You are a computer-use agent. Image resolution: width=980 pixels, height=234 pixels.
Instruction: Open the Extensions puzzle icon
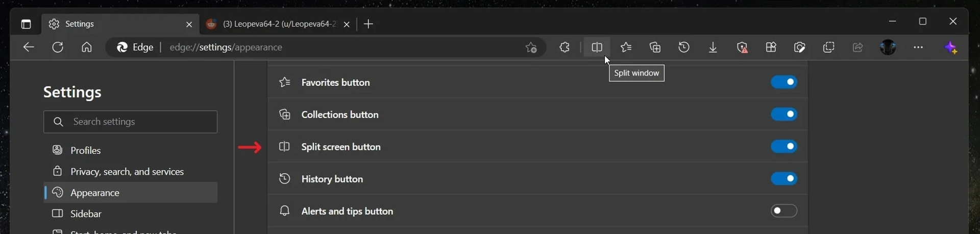tap(565, 48)
